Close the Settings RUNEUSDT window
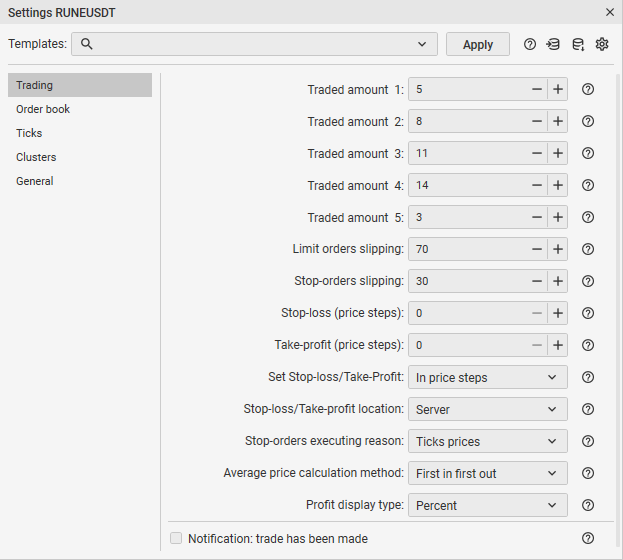The width and height of the screenshot is (623, 560). [x=610, y=12]
